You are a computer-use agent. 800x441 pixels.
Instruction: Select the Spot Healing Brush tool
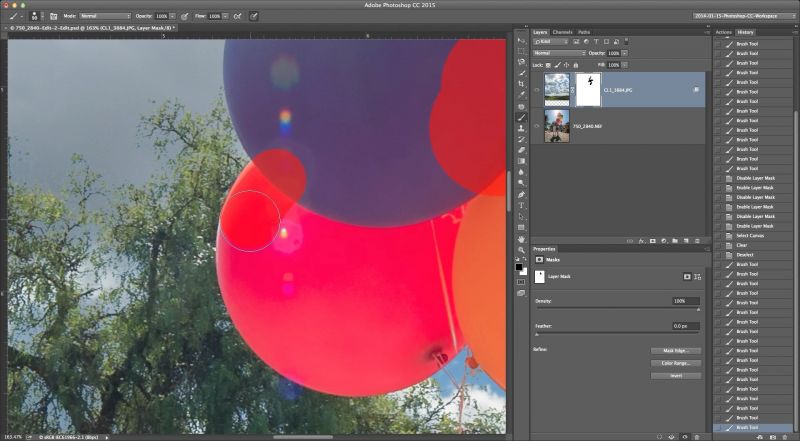[521, 107]
